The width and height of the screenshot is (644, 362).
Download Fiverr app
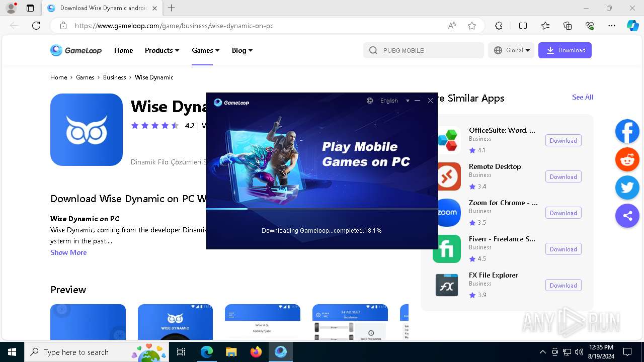pos(563,249)
